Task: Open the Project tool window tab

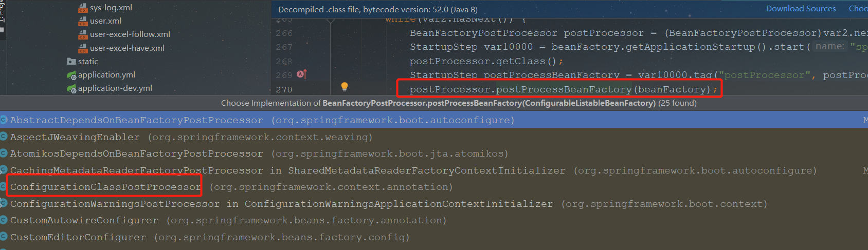Action: click(x=3, y=13)
